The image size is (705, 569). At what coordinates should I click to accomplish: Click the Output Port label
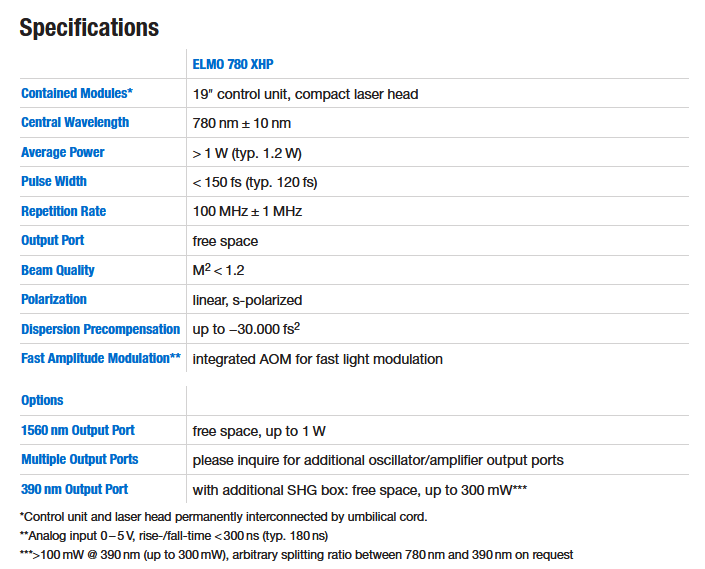[x=53, y=241]
